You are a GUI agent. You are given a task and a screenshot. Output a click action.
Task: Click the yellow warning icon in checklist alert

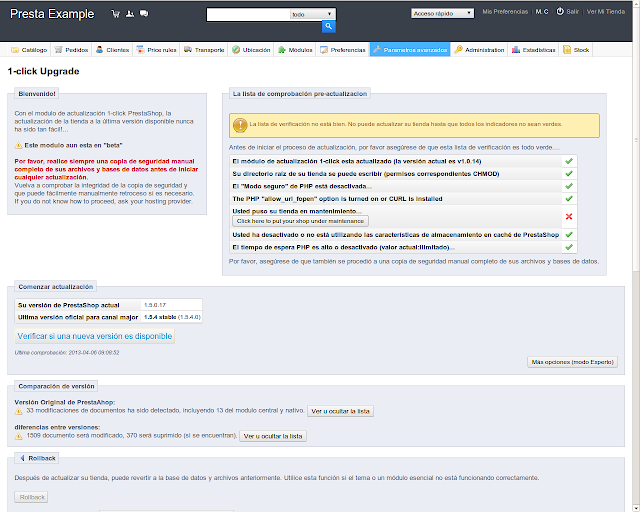240,125
